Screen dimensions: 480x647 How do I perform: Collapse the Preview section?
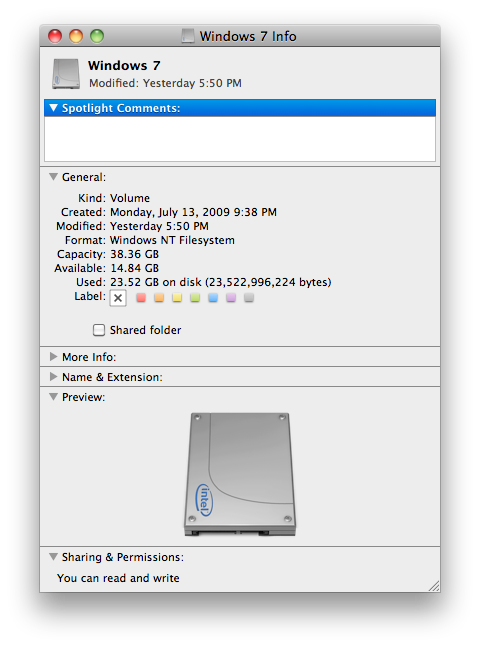(x=53, y=397)
